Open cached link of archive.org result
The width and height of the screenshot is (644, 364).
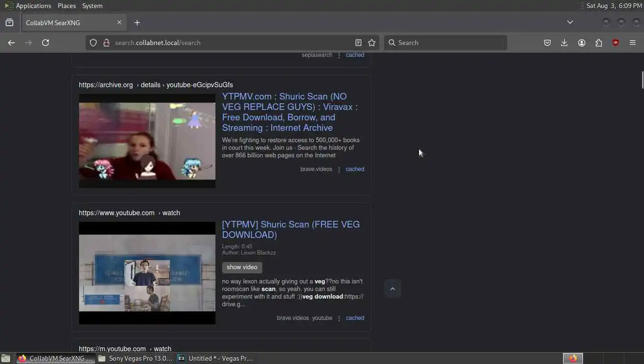[x=355, y=169]
